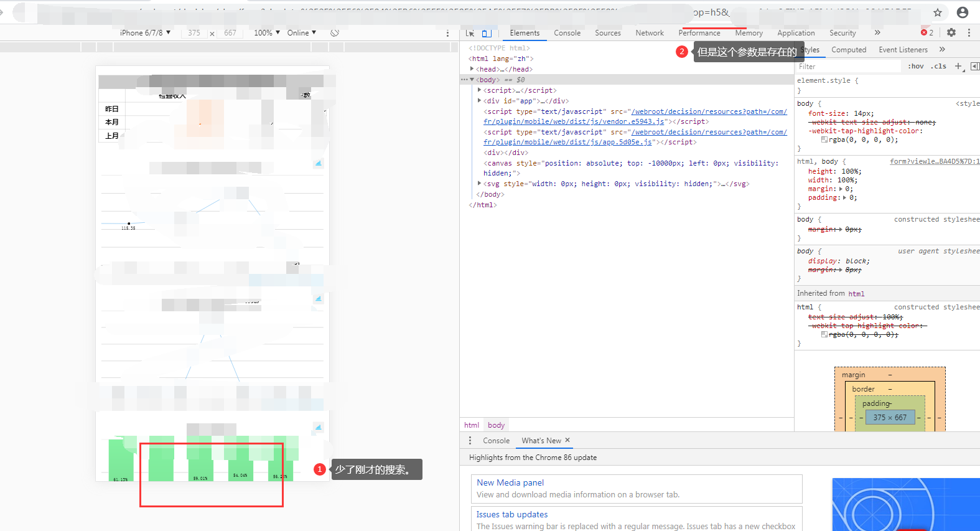This screenshot has width=980, height=531.
Task: Switch to the Event Listeners tab
Action: pyautogui.click(x=903, y=50)
